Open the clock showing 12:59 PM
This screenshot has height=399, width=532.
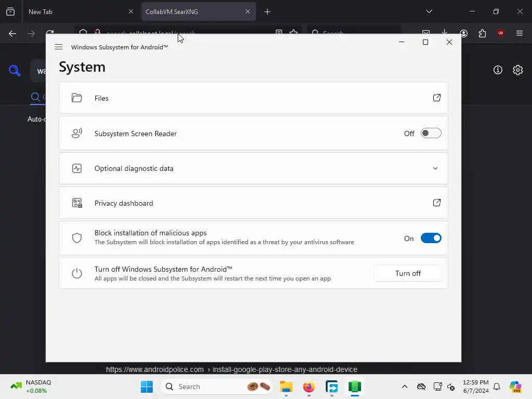(x=476, y=387)
